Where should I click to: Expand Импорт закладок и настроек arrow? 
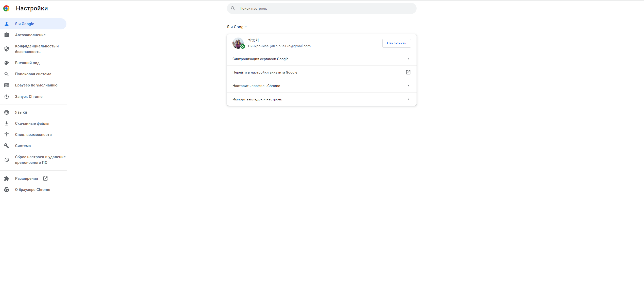click(408, 99)
